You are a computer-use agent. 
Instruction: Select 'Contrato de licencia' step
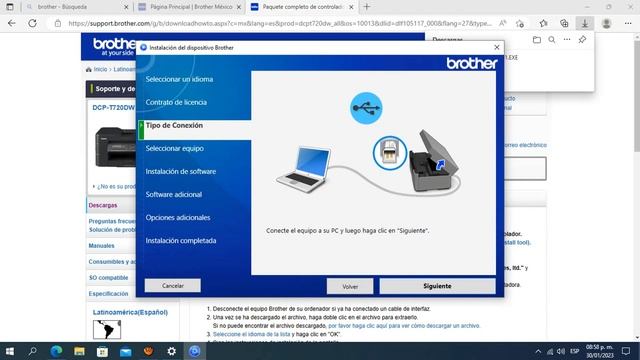176,102
